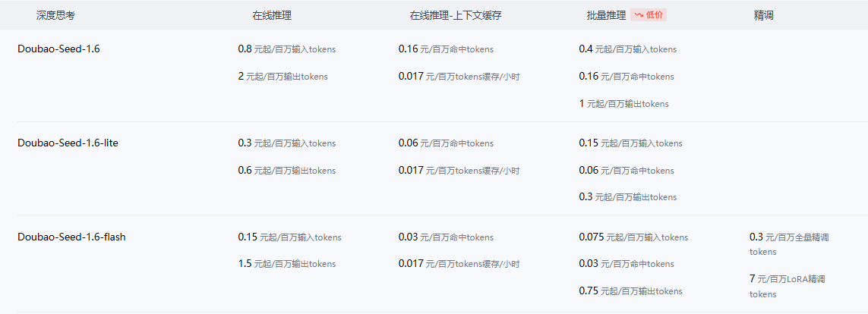The height and width of the screenshot is (314, 868).
Task: Click the Doubao-Seed-1.6-flash model name
Action: click(x=71, y=237)
